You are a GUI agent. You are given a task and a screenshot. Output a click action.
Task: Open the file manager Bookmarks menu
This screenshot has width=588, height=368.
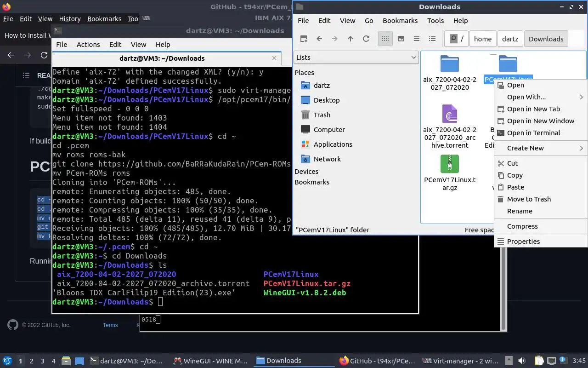point(400,21)
